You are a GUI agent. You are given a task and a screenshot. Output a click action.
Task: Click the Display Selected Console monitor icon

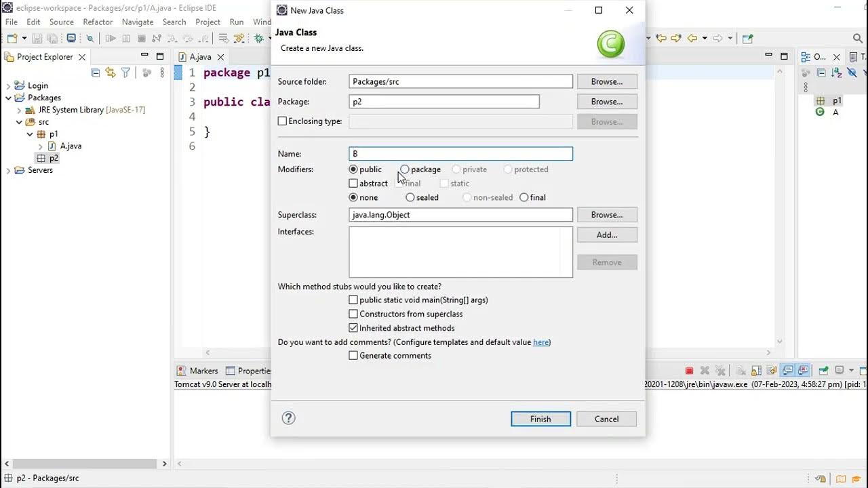[840, 370]
